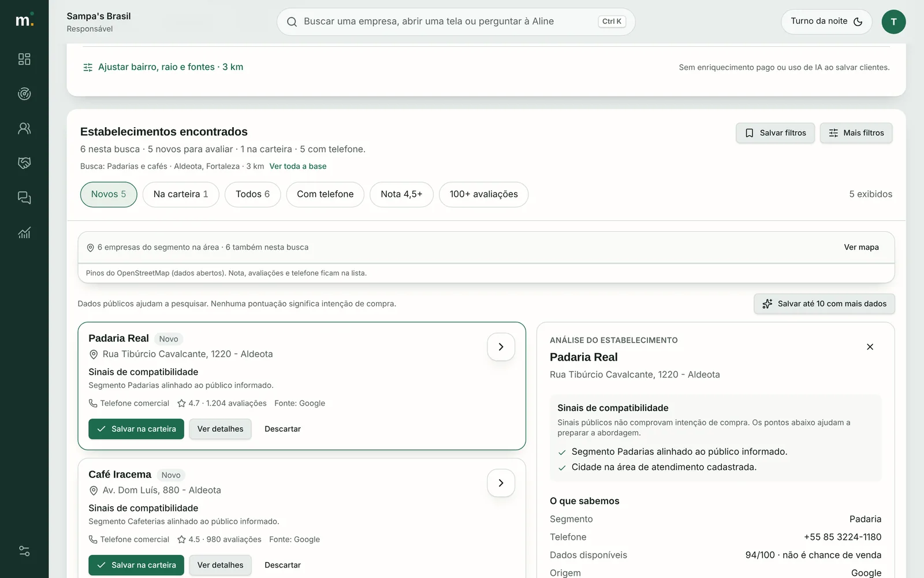Open the handshake sidebar icon
Image resolution: width=924 pixels, height=578 pixels.
coord(24,163)
